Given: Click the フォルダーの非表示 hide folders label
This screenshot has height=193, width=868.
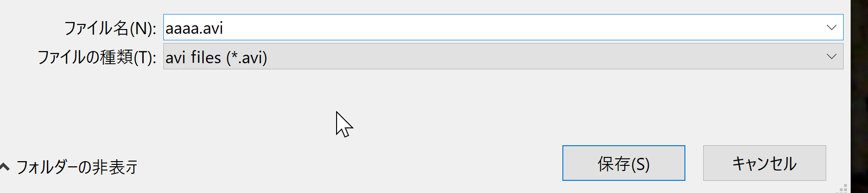Looking at the screenshot, I should pyautogui.click(x=77, y=167).
